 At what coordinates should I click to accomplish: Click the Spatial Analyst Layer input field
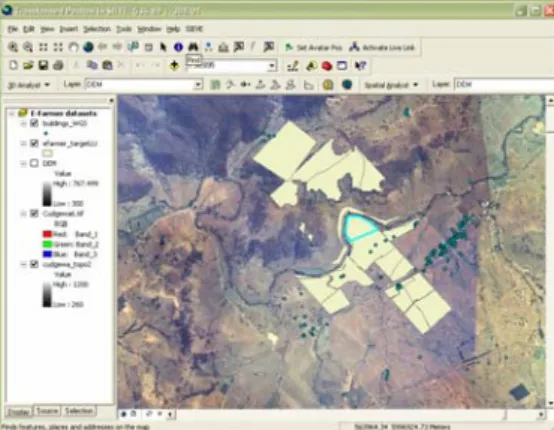(x=504, y=84)
